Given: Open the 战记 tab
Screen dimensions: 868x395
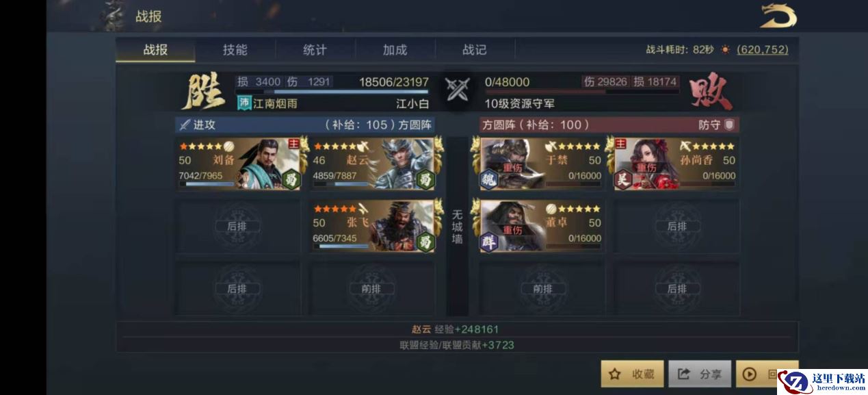Looking at the screenshot, I should click(474, 50).
